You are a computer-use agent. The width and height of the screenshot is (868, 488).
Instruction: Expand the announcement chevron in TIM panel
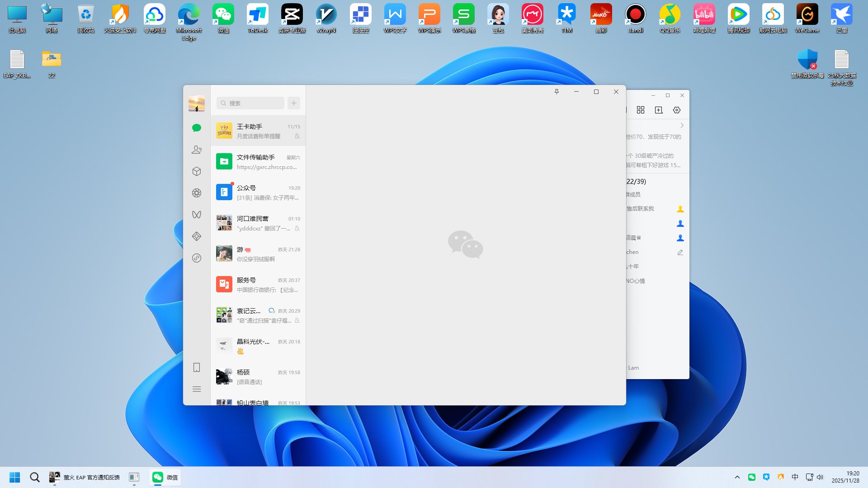click(x=682, y=126)
